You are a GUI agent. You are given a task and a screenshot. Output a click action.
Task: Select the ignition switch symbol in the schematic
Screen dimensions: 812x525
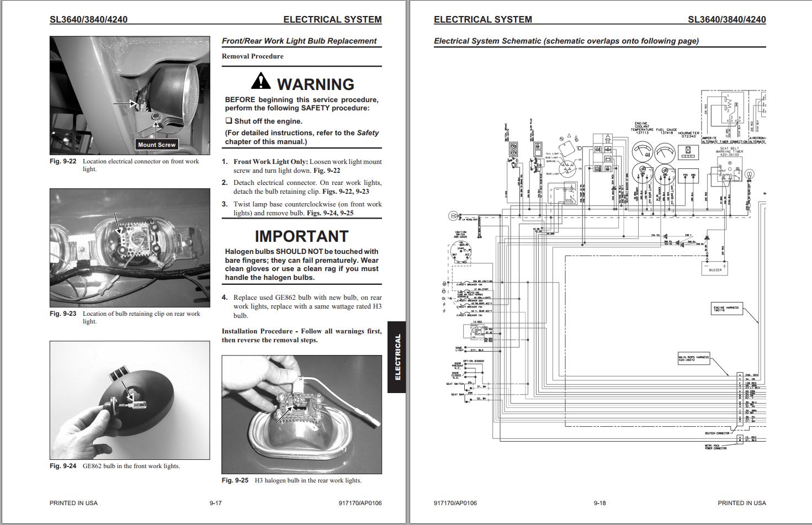tap(461, 251)
